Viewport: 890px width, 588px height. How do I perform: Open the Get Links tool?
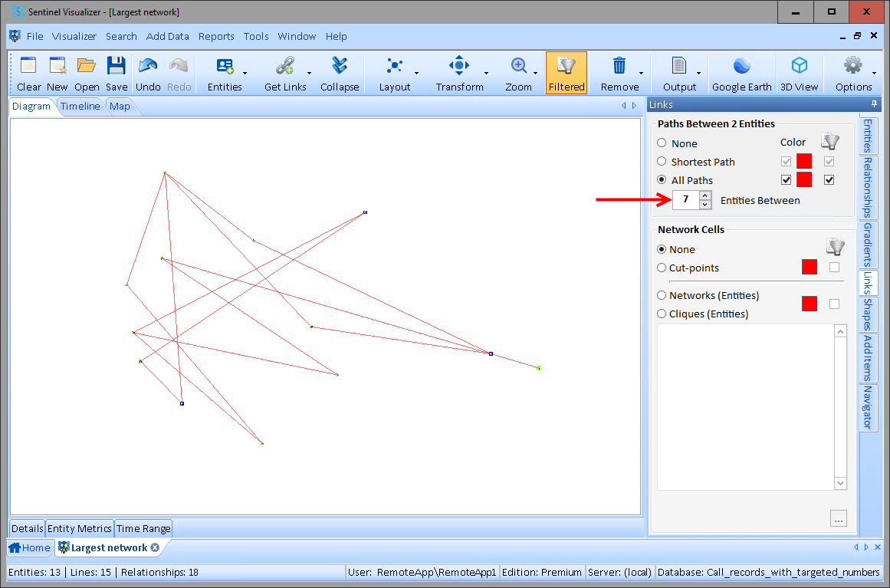(x=286, y=73)
